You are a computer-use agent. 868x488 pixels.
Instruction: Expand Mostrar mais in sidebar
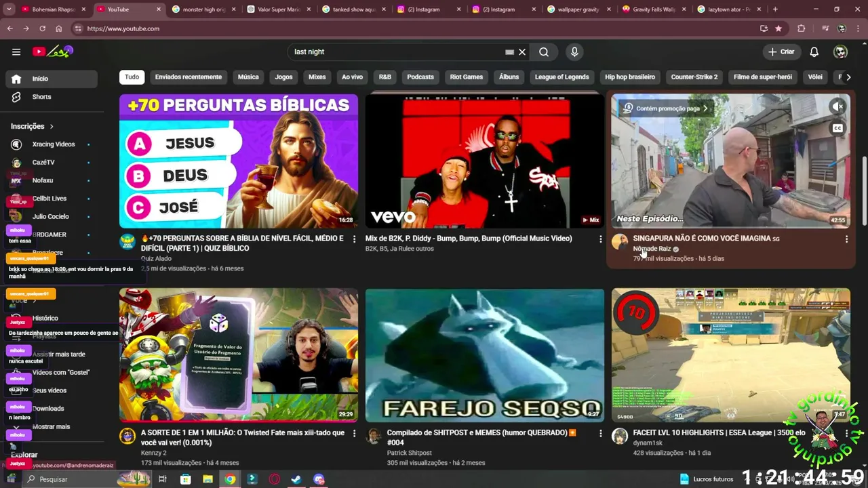51,426
